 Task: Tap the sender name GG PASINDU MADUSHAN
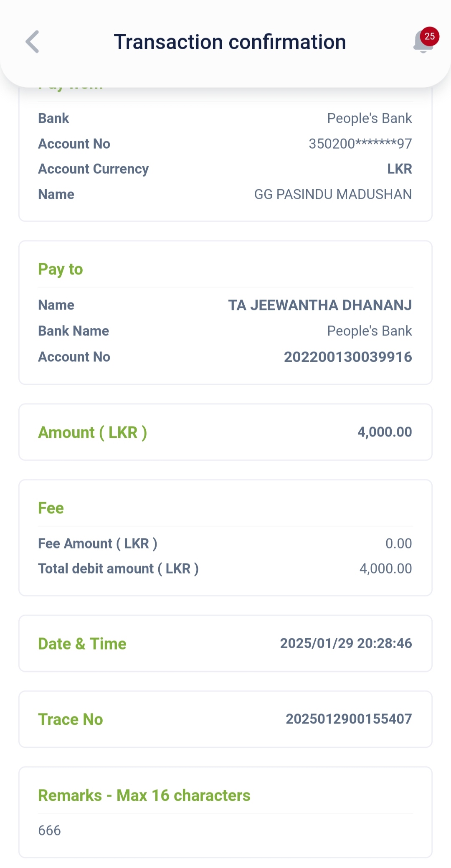(x=333, y=194)
